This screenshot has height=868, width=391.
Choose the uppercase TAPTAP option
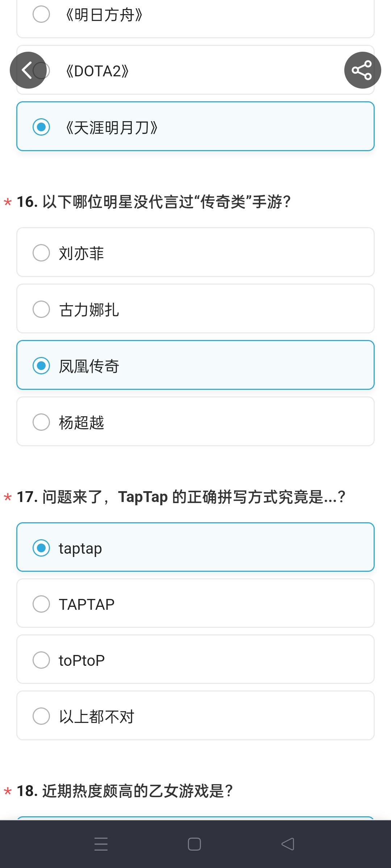point(195,604)
